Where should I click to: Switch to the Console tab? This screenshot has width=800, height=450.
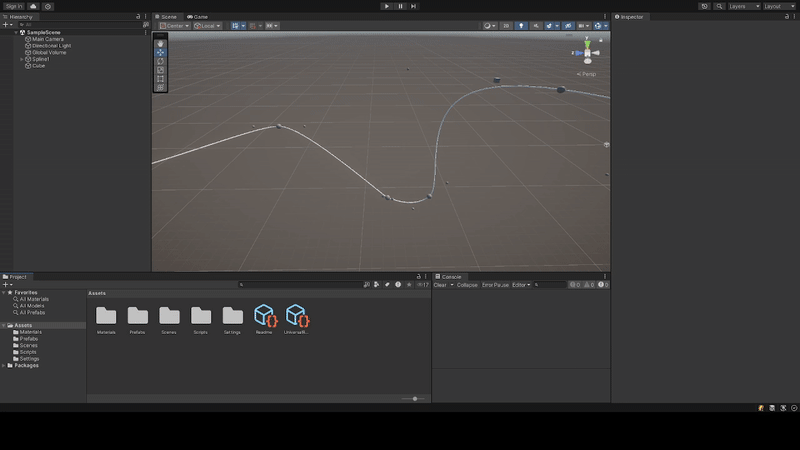(450, 276)
